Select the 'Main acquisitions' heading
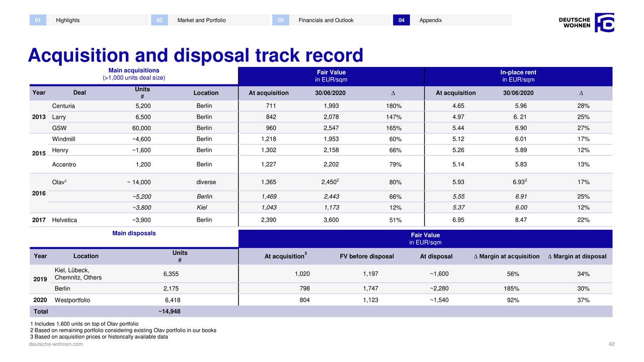This screenshot has width=644, height=362. 134,70
